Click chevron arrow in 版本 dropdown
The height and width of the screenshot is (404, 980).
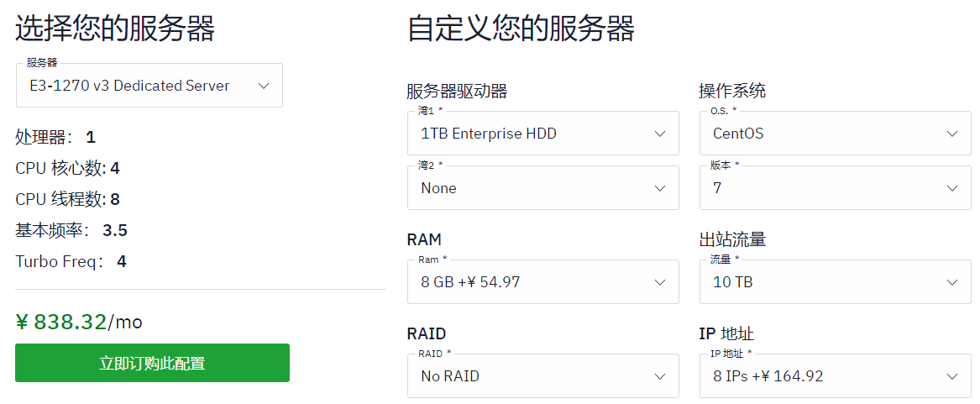tap(952, 188)
